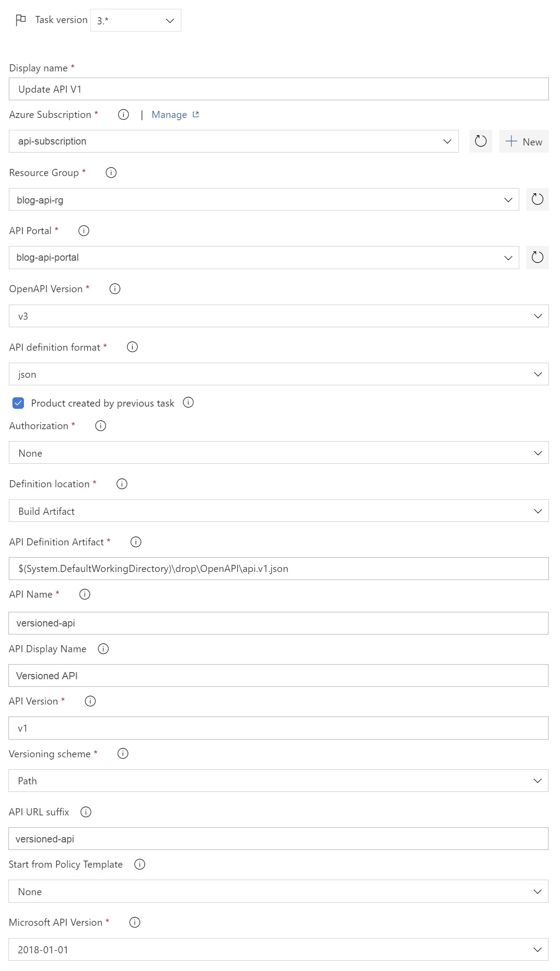Image resolution: width=560 pixels, height=971 pixels.
Task: Show info for Versioning scheme
Action: [x=123, y=754]
